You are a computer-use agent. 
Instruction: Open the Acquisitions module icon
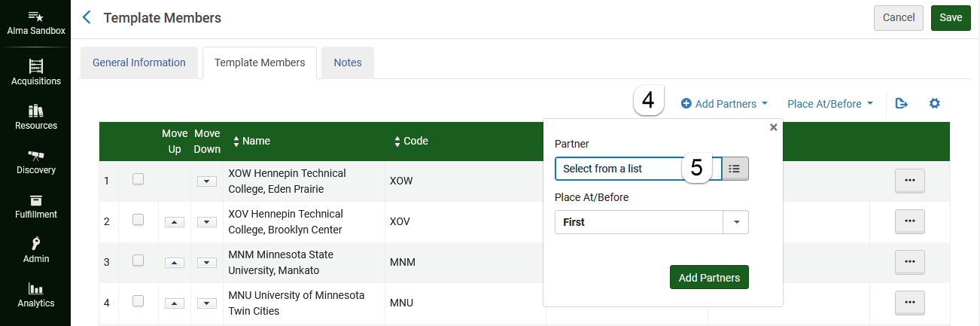(35, 66)
